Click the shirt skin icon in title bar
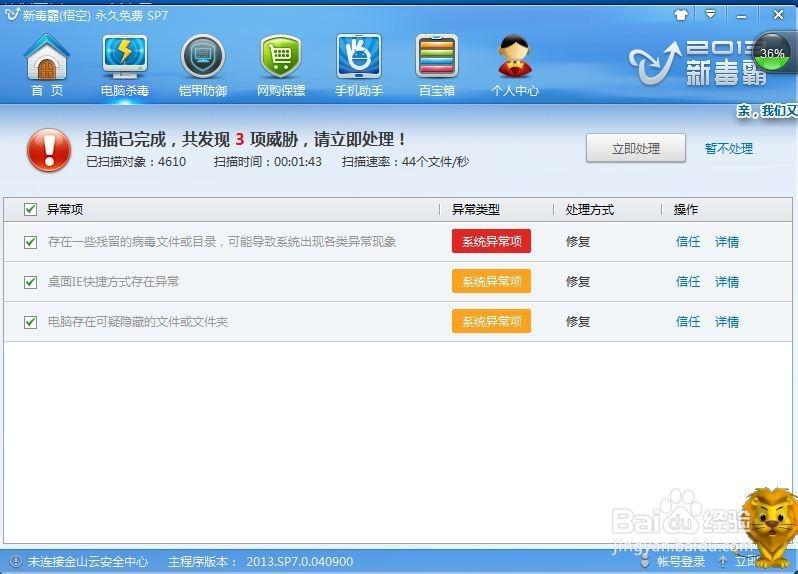798x574 pixels. tap(680, 15)
